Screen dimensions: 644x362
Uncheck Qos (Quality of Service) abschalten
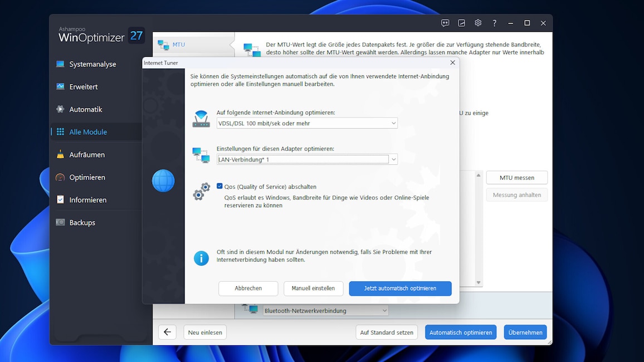[219, 187]
